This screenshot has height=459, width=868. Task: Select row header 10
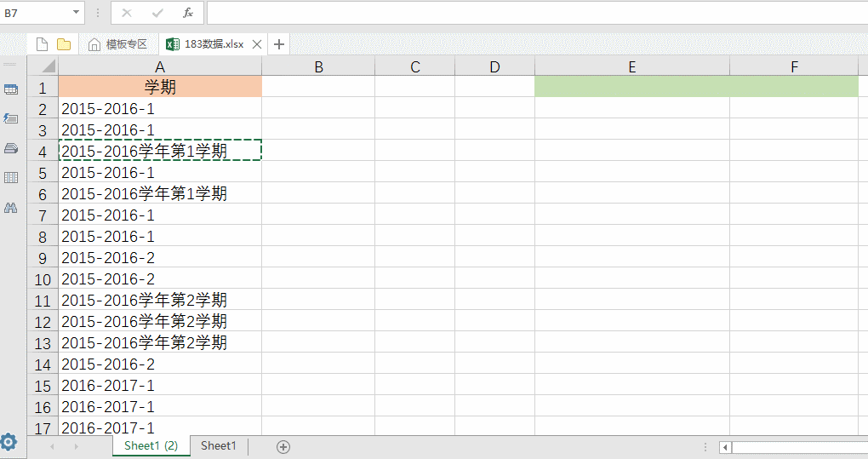pyautogui.click(x=43, y=279)
